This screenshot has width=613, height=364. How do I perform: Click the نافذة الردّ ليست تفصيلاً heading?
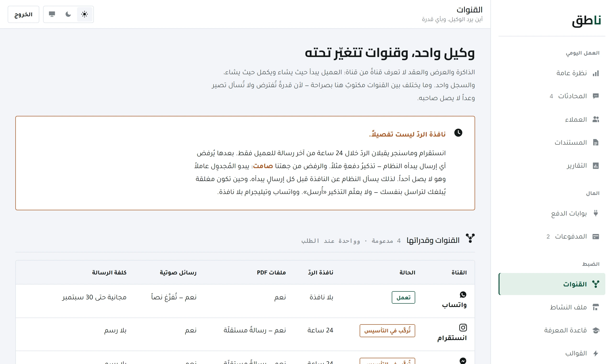tap(407, 134)
